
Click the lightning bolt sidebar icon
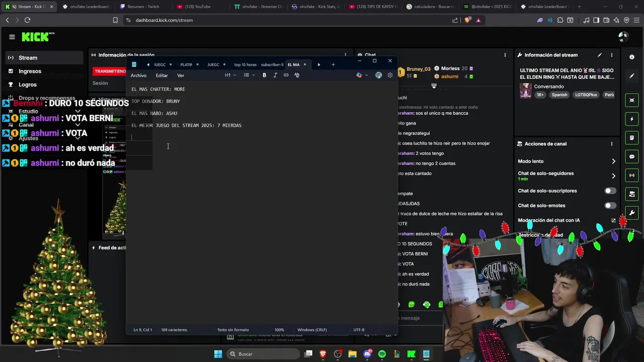pos(632,119)
